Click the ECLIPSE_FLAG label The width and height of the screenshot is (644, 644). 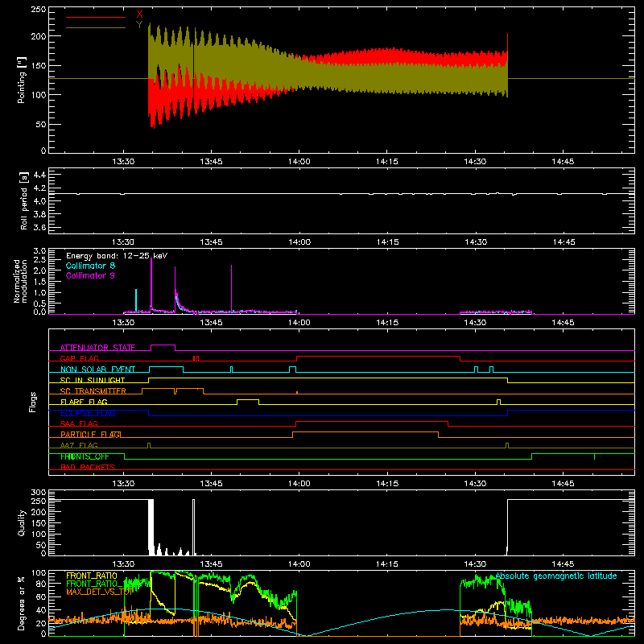click(x=88, y=413)
